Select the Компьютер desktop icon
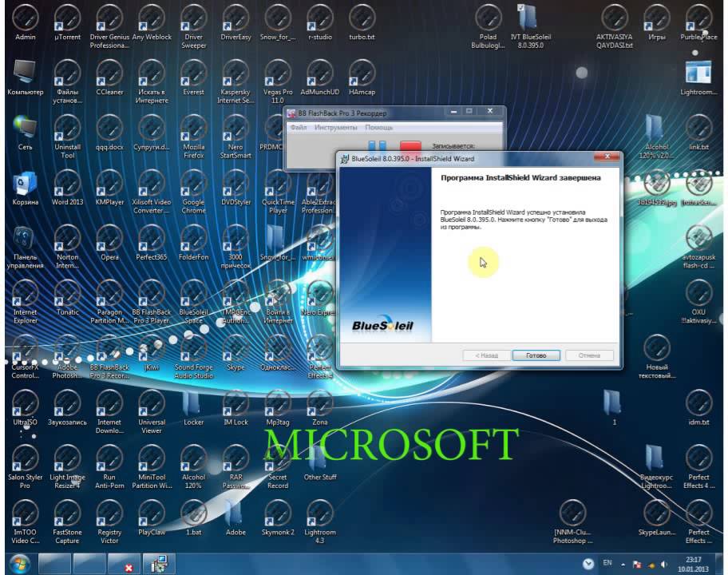This screenshot has width=728, height=575. [x=25, y=77]
